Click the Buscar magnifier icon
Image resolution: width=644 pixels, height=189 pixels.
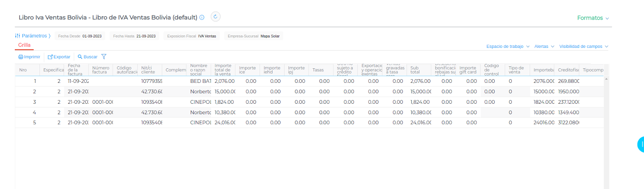click(x=80, y=57)
